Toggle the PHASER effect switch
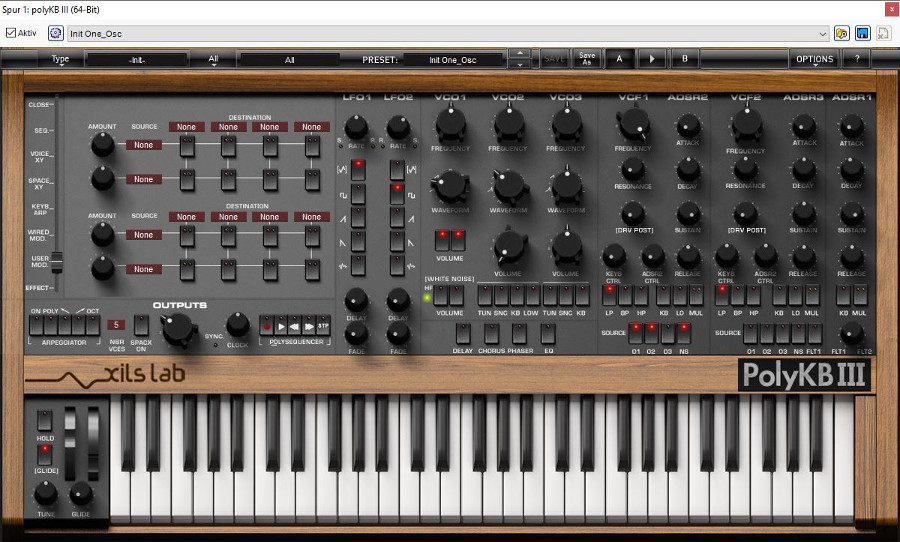Image resolution: width=900 pixels, height=542 pixels. click(519, 334)
